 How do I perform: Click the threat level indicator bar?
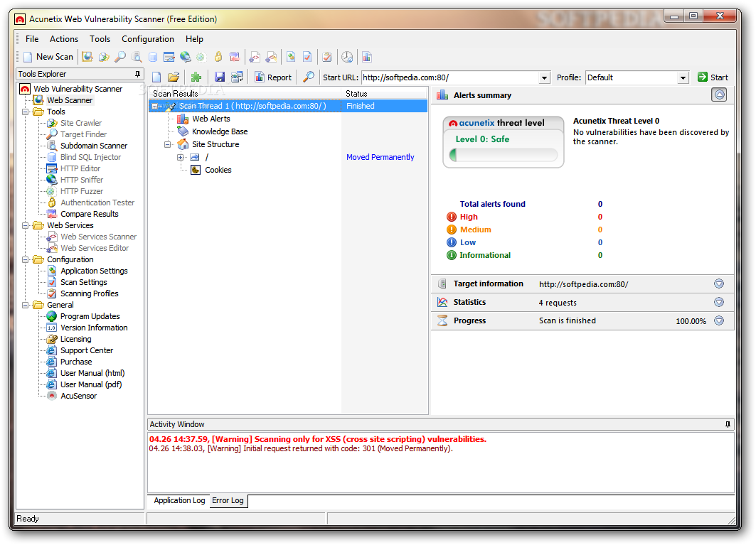pos(504,155)
